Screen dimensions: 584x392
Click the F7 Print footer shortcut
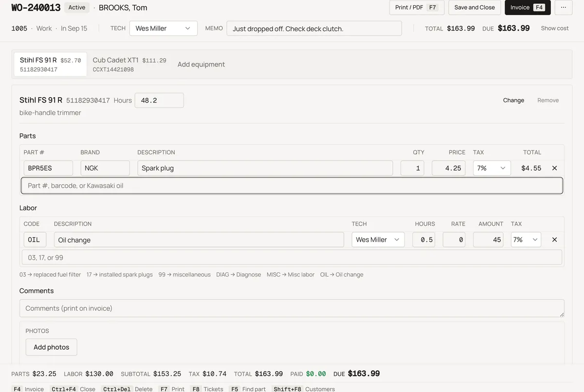click(171, 389)
